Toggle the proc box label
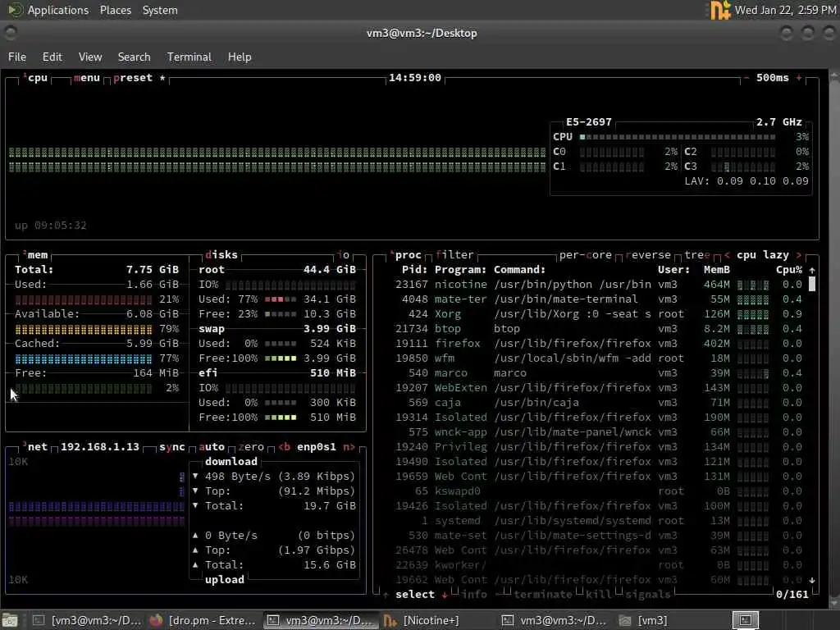840x630 pixels. click(x=406, y=255)
